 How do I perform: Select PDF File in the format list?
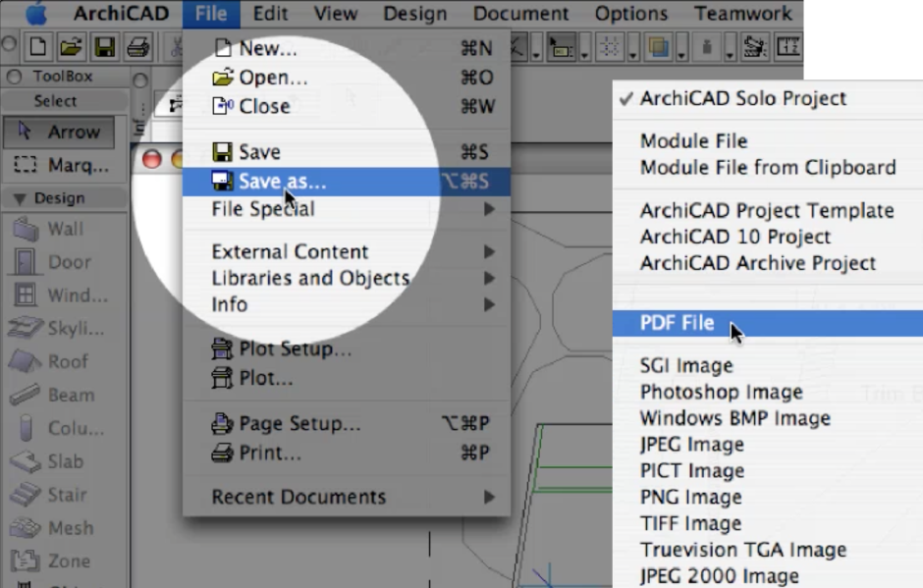click(x=768, y=323)
